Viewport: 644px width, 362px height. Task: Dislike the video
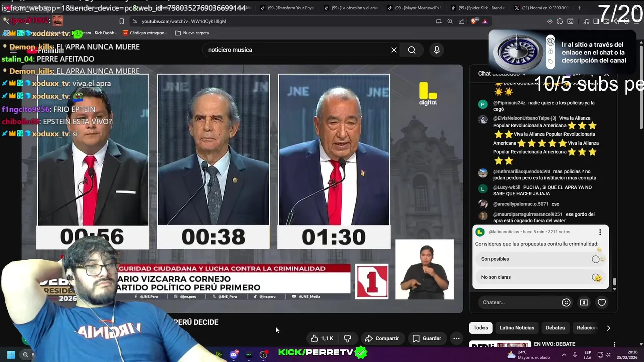coord(347,338)
